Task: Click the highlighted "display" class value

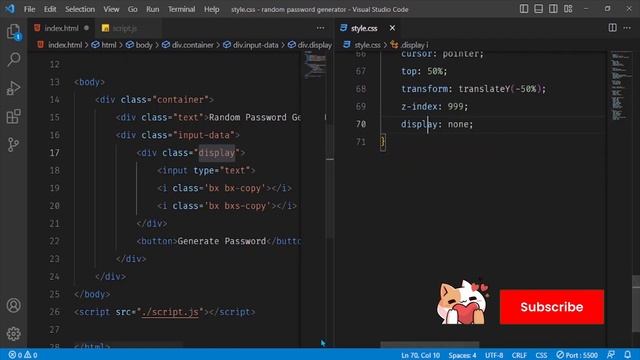Action: pos(217,153)
